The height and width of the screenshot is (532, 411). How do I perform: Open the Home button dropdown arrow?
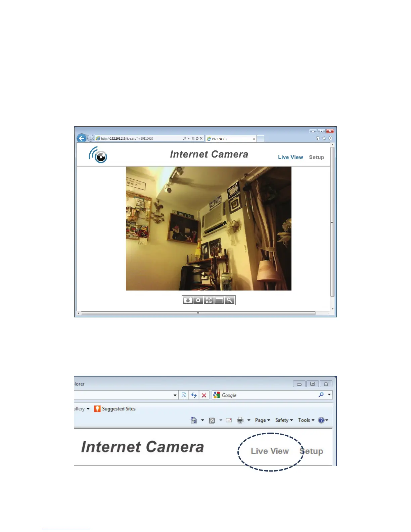[x=202, y=420]
